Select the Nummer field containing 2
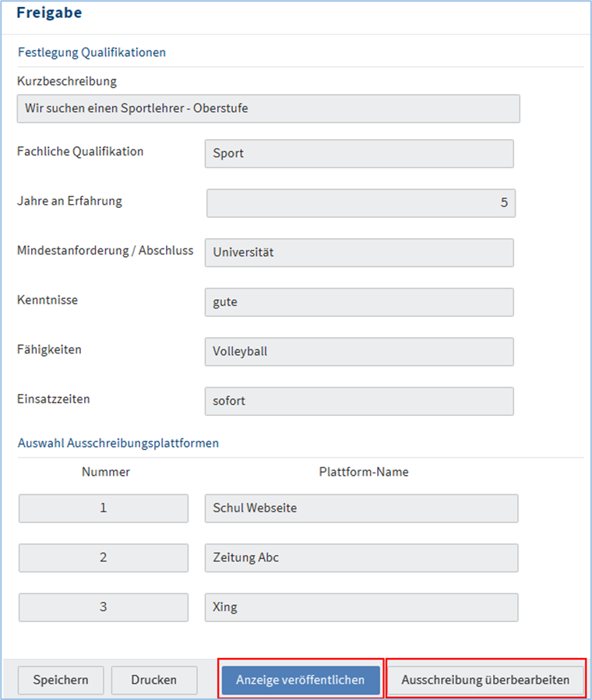The image size is (592, 700). pos(104,558)
